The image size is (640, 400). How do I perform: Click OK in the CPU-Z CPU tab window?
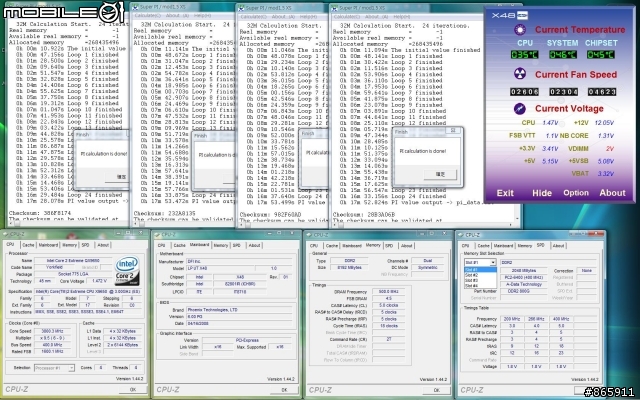133,390
